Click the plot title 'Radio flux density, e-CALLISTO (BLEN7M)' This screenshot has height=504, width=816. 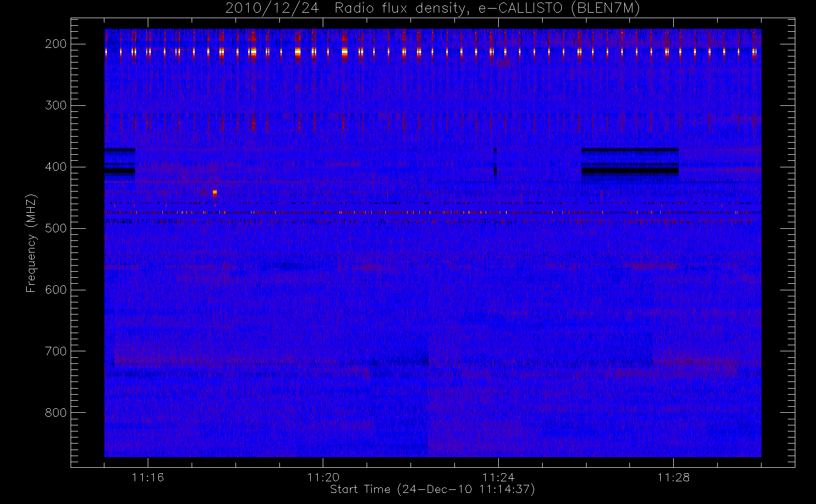[x=487, y=9]
